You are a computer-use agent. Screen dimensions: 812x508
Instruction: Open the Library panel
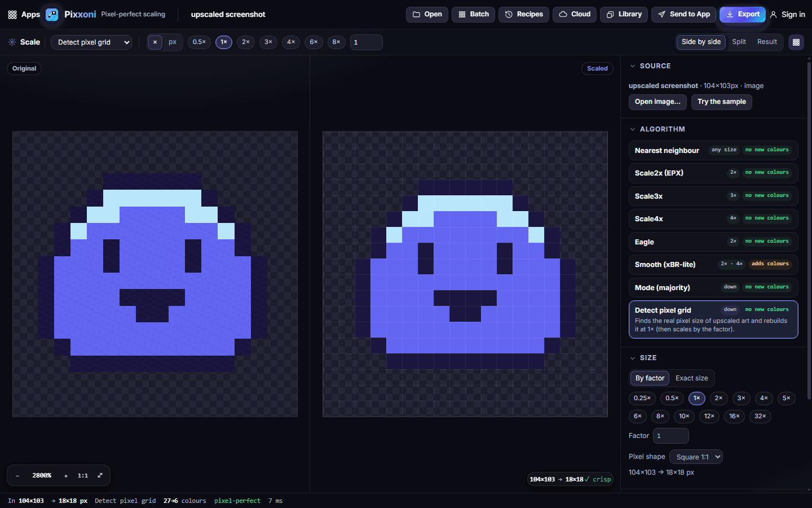[624, 14]
